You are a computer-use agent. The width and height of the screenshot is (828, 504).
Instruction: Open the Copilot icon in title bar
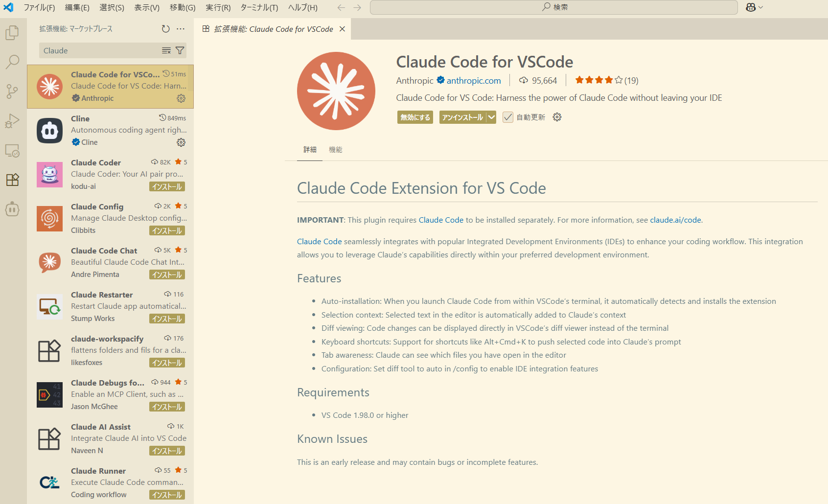[x=751, y=7]
